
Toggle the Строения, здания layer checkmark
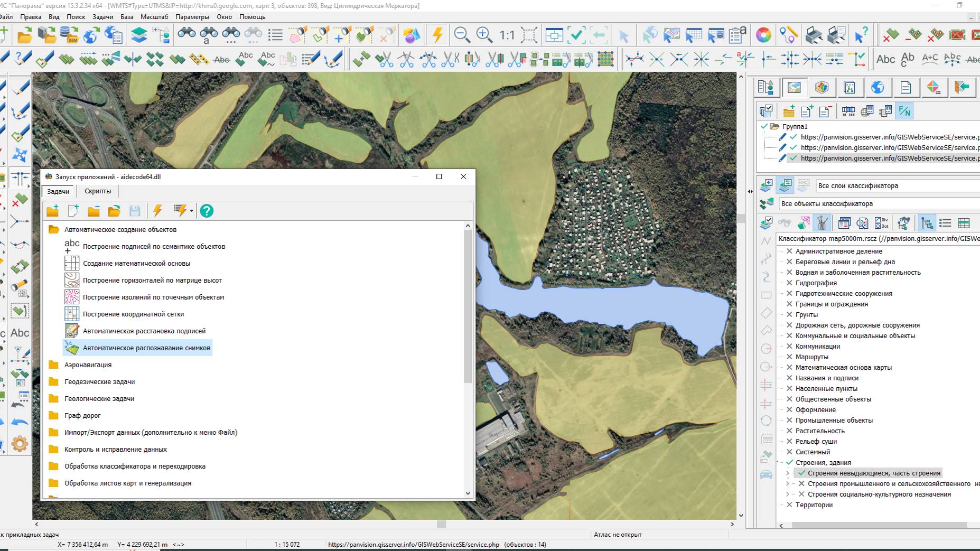point(789,462)
